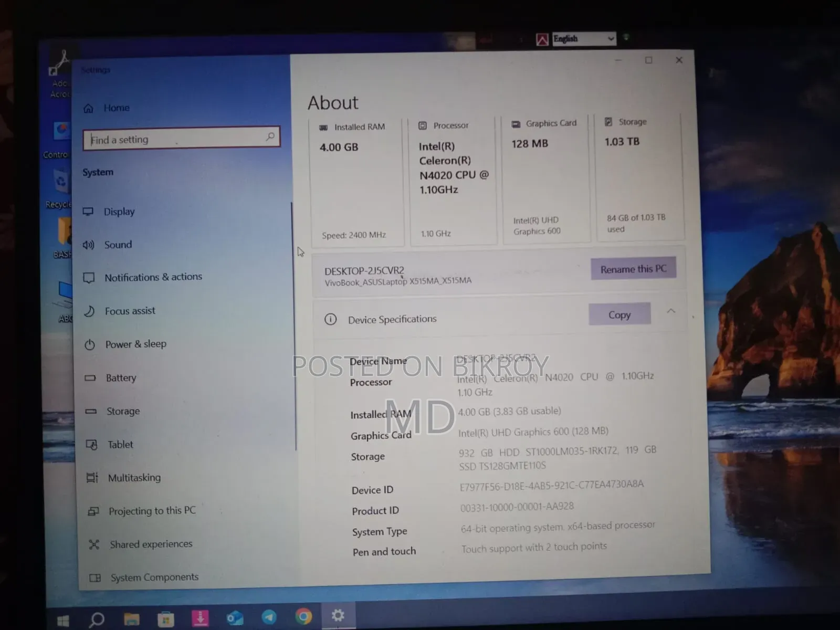Click the Tablet icon in sidebar
This screenshot has width=840, height=630.
[92, 445]
